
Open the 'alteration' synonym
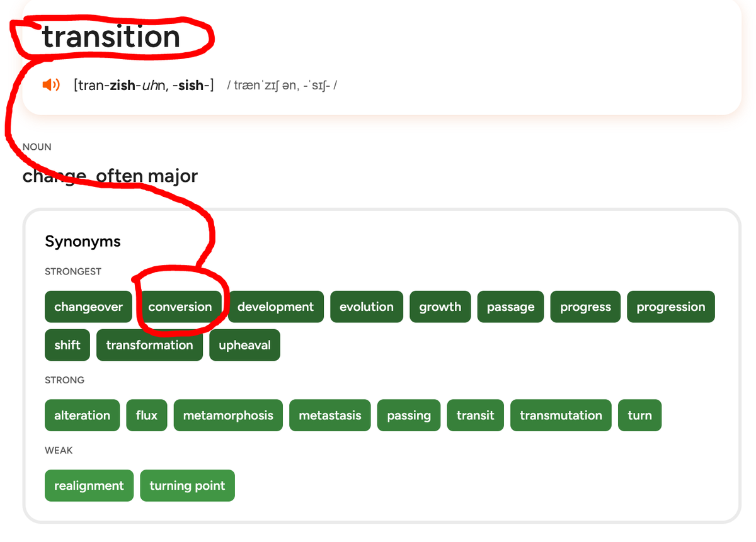coord(83,415)
